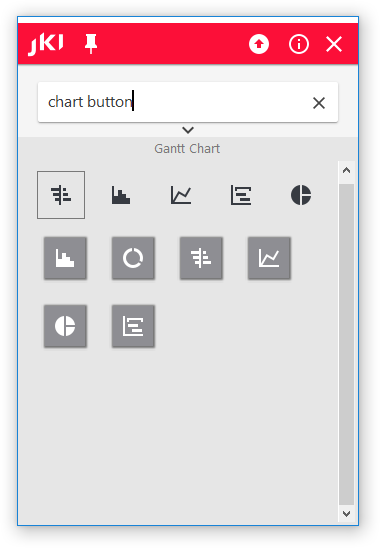
Task: Choose the gray pie chart button
Action: tap(65, 326)
